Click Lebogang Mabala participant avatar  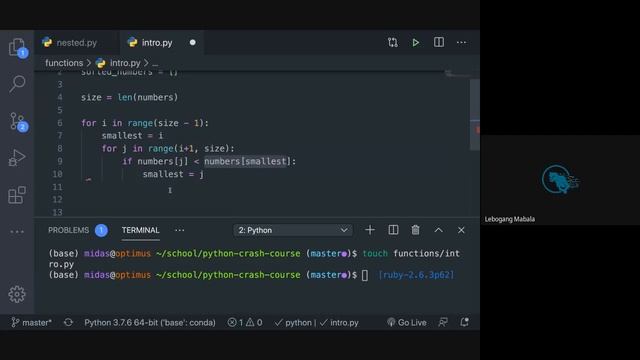tap(560, 179)
